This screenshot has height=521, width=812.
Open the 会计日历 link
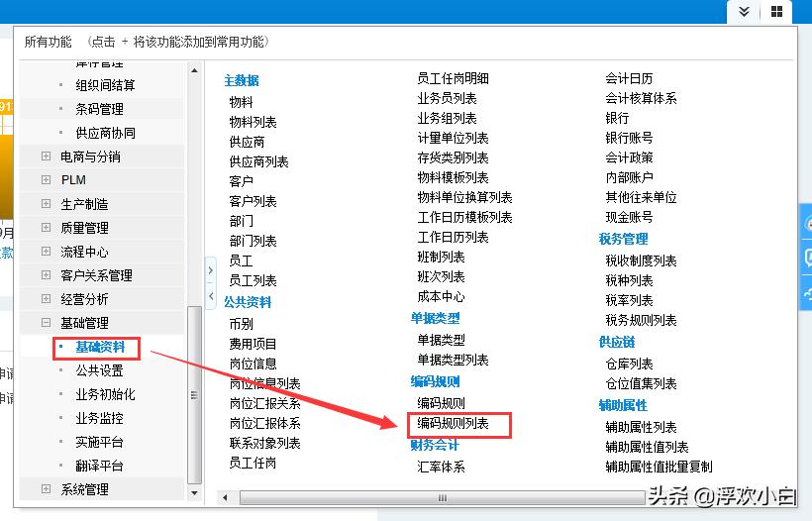(x=629, y=78)
